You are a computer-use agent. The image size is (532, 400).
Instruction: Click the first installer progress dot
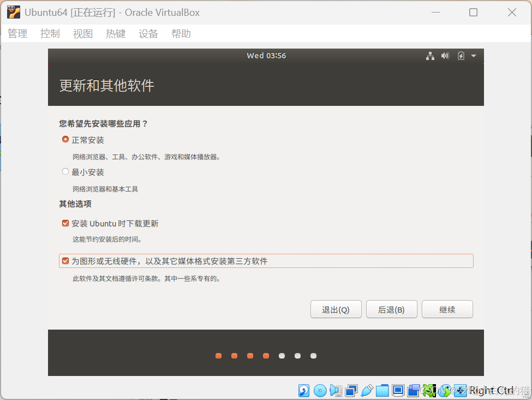218,356
